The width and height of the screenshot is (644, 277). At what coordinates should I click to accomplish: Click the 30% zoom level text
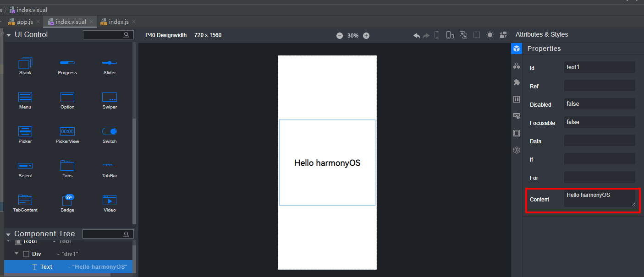click(x=353, y=36)
